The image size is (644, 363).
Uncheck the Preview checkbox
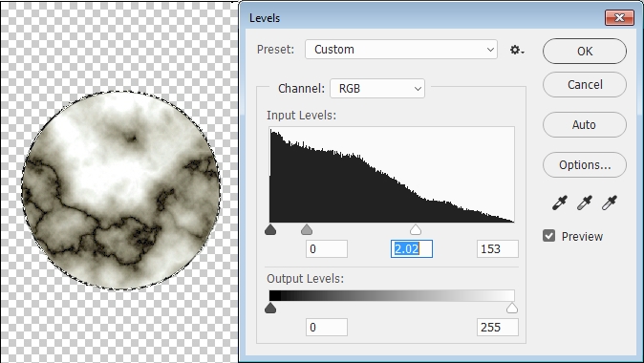point(548,236)
